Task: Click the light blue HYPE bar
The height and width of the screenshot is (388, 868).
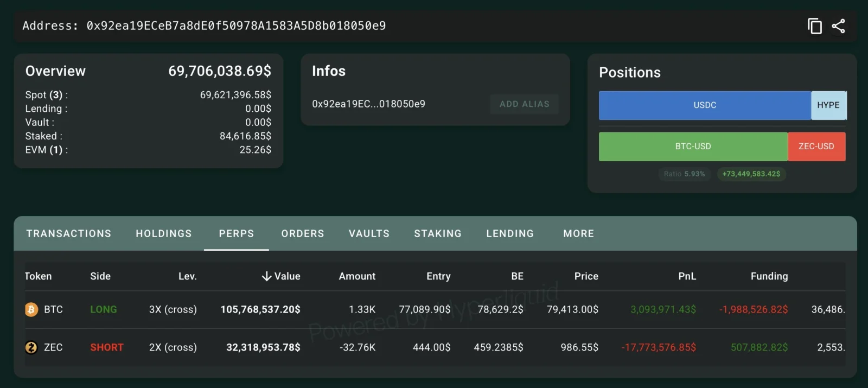Action: pyautogui.click(x=828, y=105)
